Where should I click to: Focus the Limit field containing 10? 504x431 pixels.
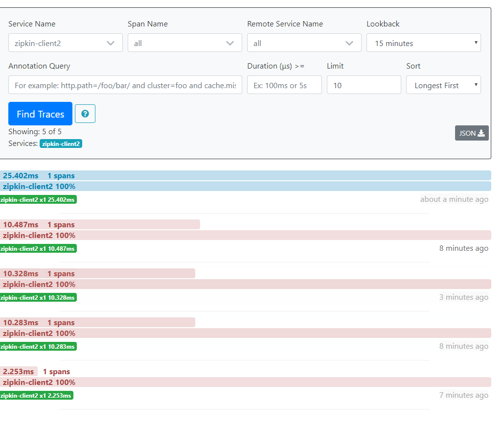(x=364, y=85)
